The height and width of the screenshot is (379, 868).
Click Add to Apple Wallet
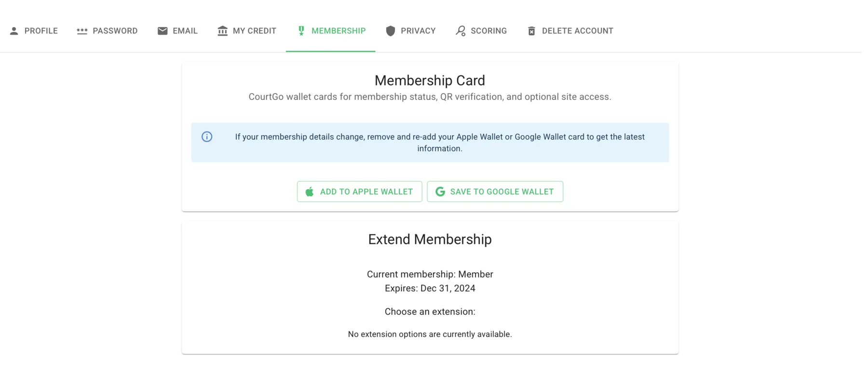(x=359, y=191)
